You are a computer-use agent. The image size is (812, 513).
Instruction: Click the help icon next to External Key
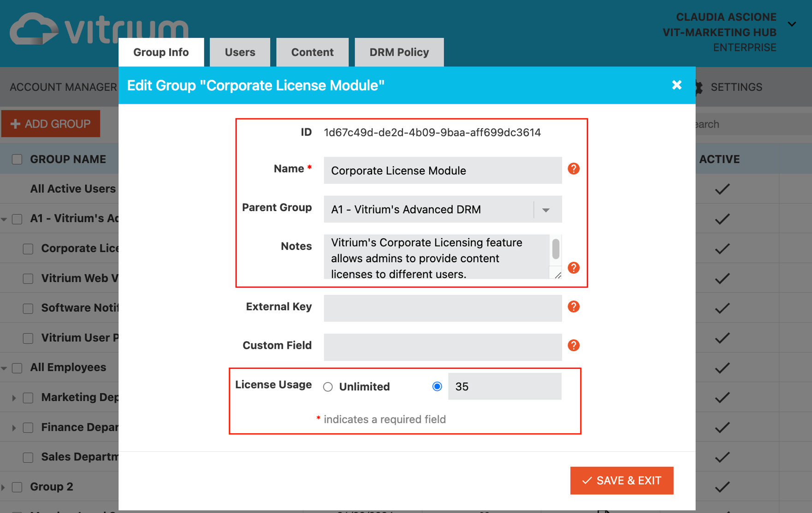pyautogui.click(x=573, y=307)
